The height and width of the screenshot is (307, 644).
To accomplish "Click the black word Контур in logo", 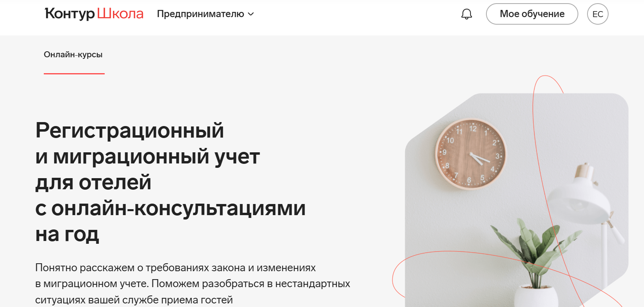I will [x=70, y=14].
